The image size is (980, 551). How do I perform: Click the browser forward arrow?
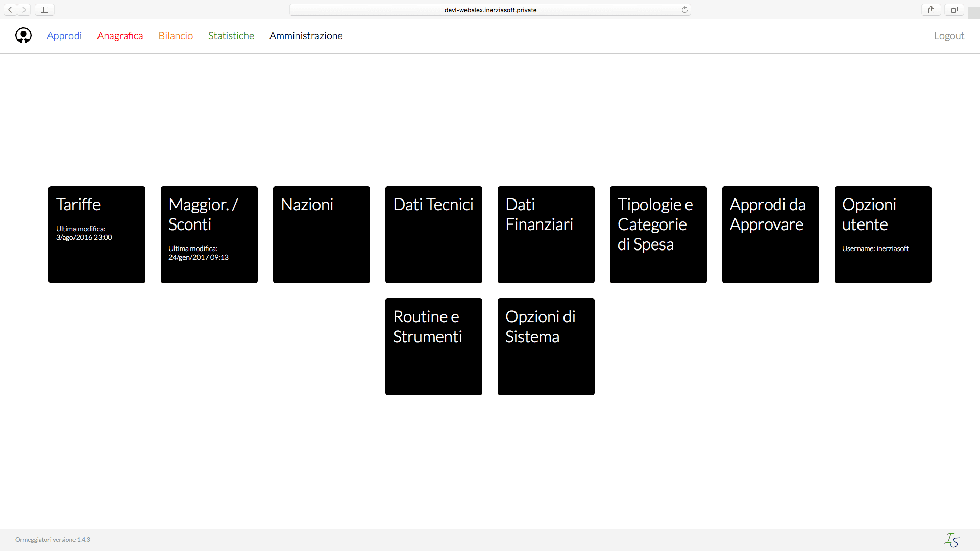(x=24, y=10)
